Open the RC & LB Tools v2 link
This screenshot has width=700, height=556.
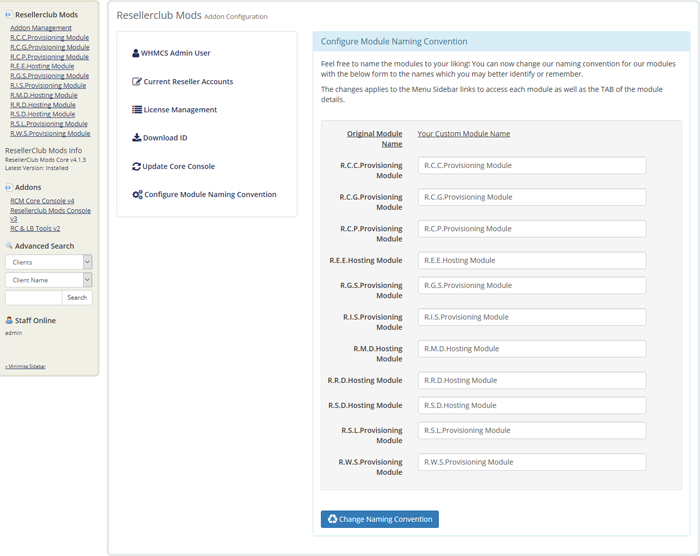[x=35, y=228]
